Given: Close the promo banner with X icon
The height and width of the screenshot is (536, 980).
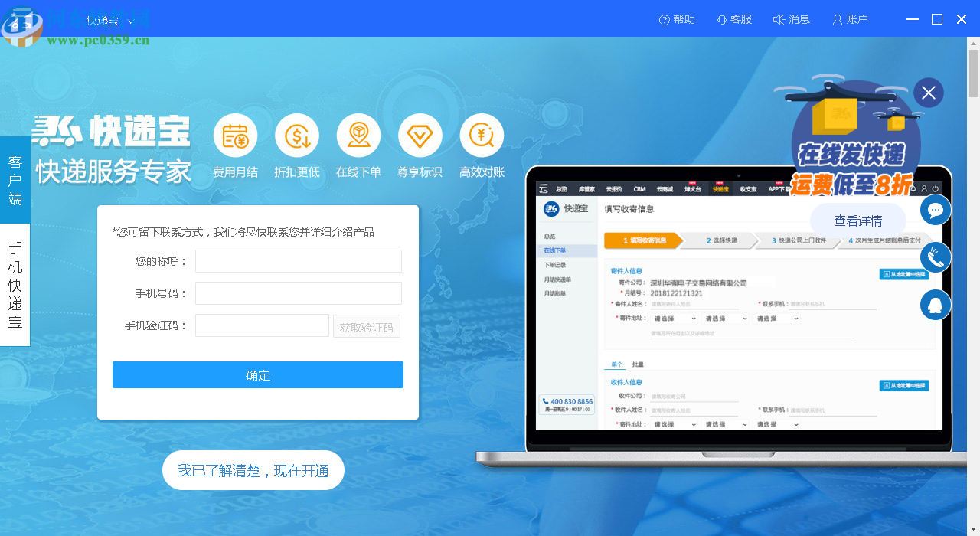Looking at the screenshot, I should tap(929, 93).
